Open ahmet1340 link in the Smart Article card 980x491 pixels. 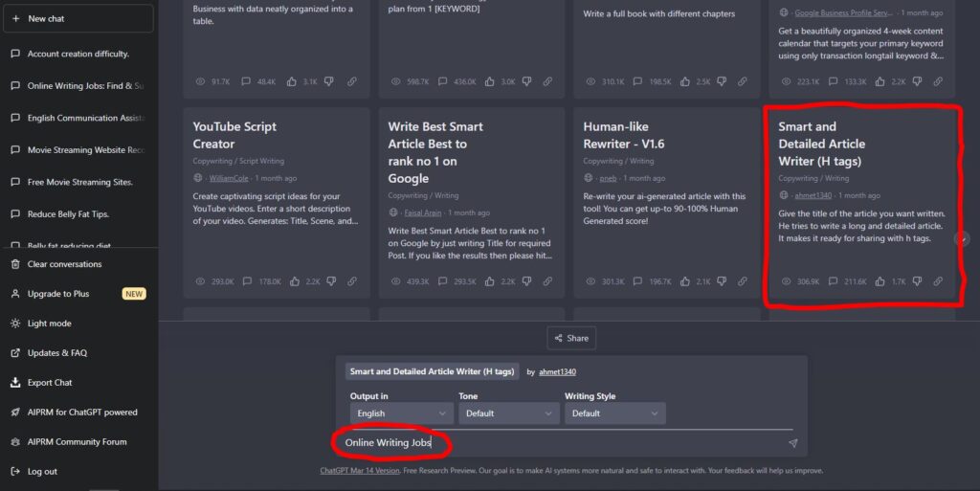(x=813, y=195)
